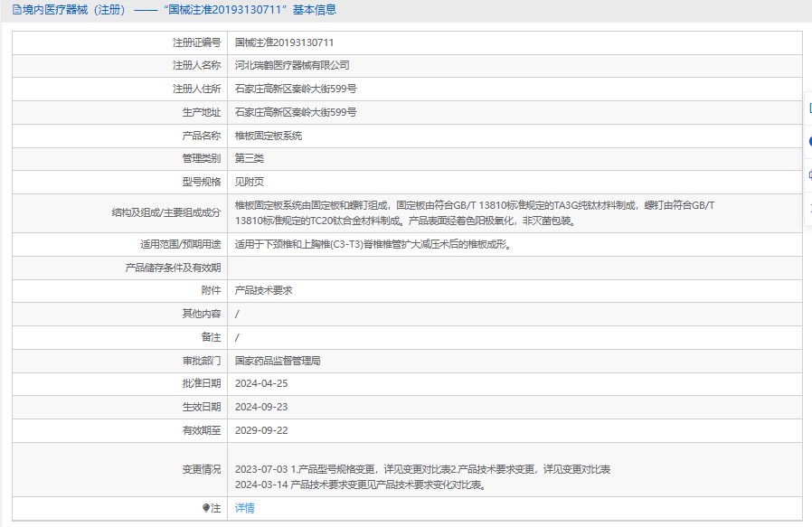
Task: Select 河北瑞鹤医疗器械有限公司 text
Action: point(292,65)
